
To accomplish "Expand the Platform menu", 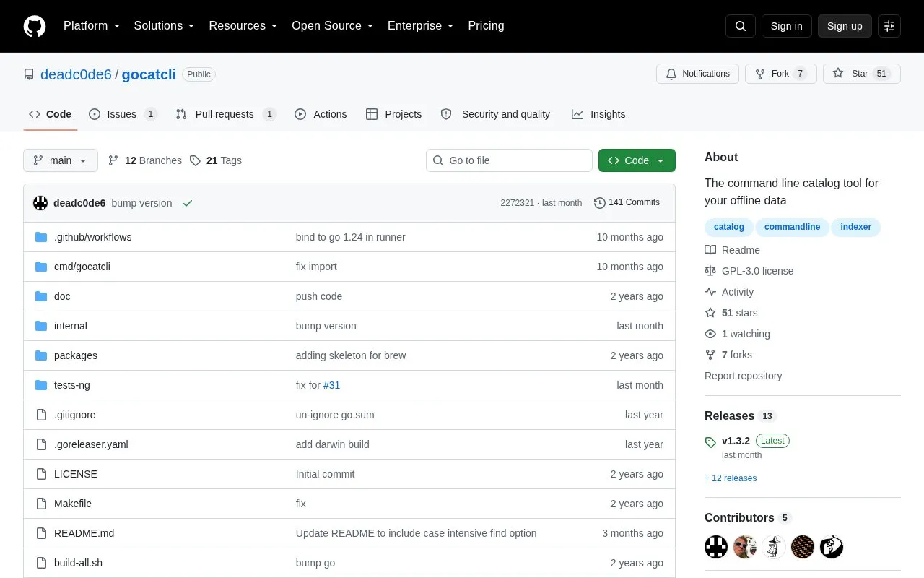I will click(92, 26).
